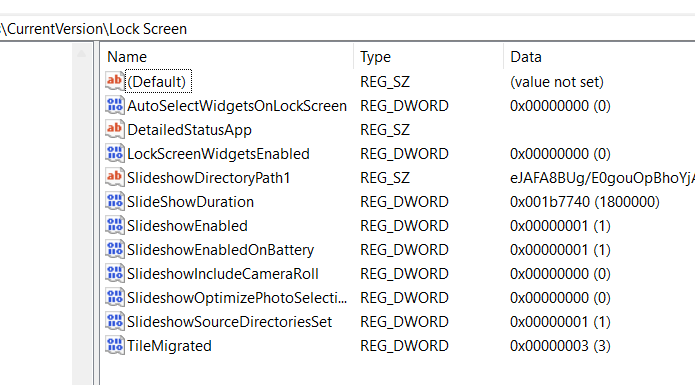Click the 0x001b7740 (1800000) data value
The width and height of the screenshot is (695, 385).
click(x=585, y=202)
